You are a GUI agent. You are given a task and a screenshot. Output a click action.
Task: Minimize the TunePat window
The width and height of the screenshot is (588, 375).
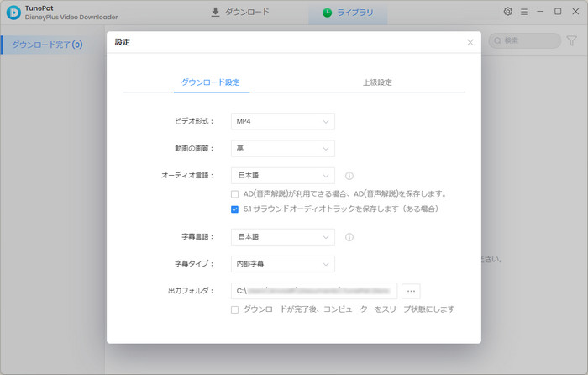click(540, 12)
